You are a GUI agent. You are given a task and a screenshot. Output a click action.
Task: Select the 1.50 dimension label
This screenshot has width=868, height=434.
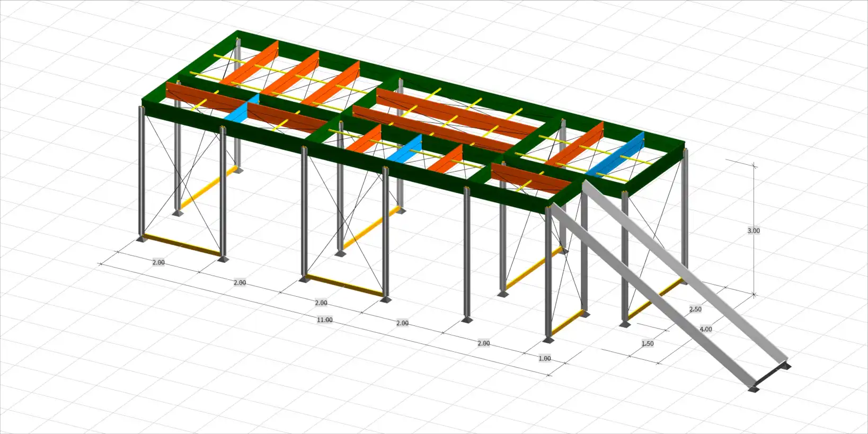[x=648, y=343]
